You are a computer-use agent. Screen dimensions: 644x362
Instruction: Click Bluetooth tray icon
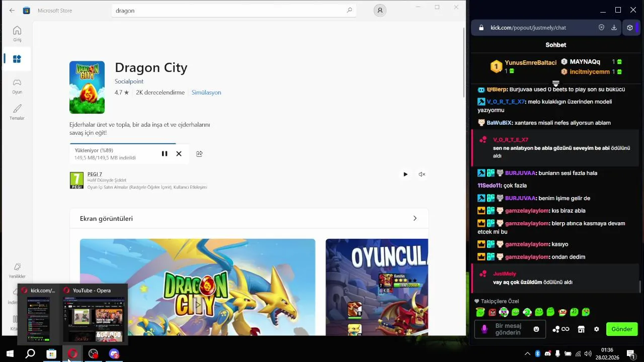point(537,353)
